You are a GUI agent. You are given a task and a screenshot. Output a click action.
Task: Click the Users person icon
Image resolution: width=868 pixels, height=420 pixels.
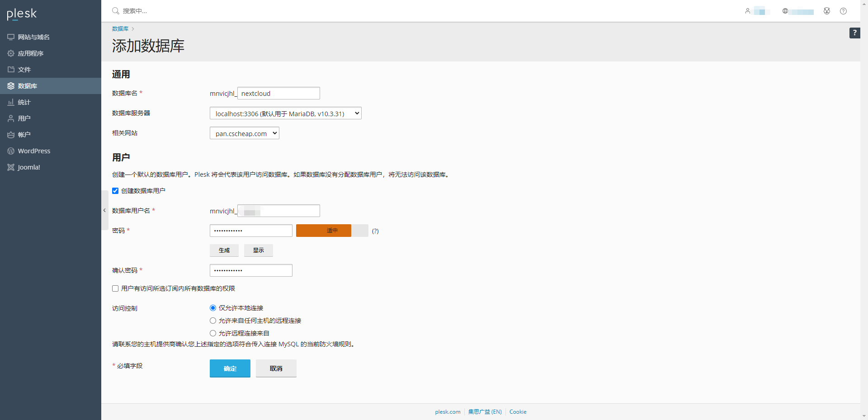(11, 118)
